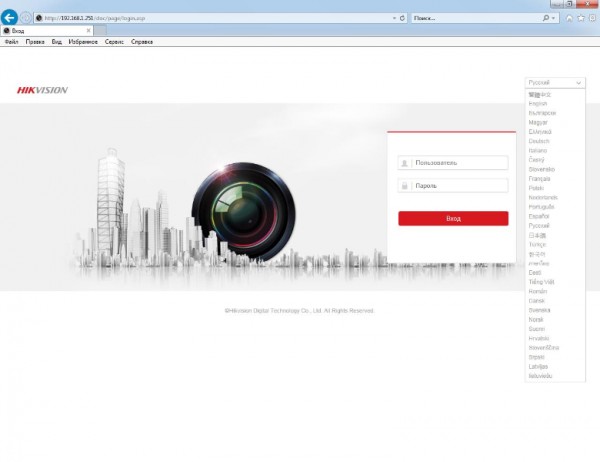Click the magnifier icon in the search box
The image size is (600, 462).
click(x=546, y=18)
